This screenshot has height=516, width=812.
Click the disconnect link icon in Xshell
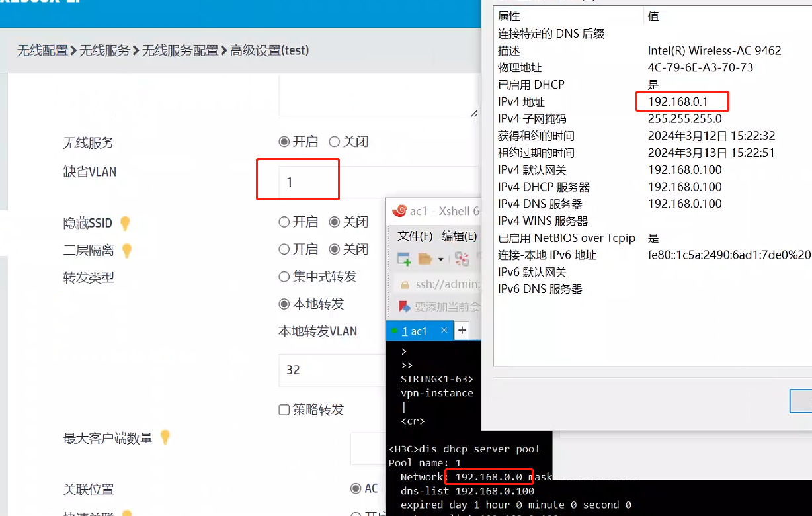pos(462,259)
